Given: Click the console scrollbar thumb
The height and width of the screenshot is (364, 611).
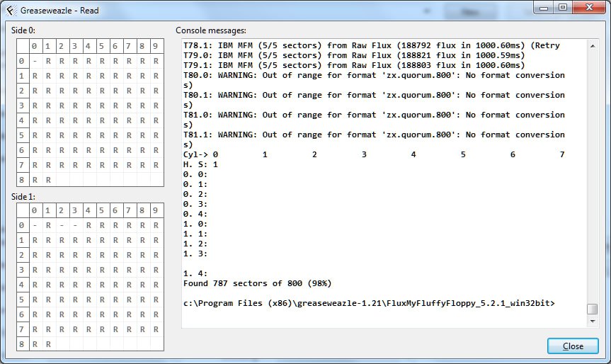Looking at the screenshot, I should click(593, 309).
